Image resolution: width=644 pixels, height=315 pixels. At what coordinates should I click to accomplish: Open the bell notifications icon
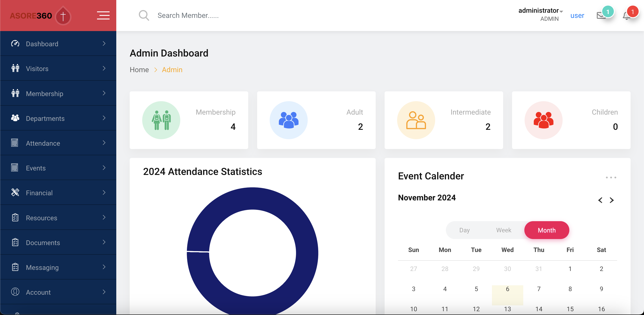coord(627,16)
